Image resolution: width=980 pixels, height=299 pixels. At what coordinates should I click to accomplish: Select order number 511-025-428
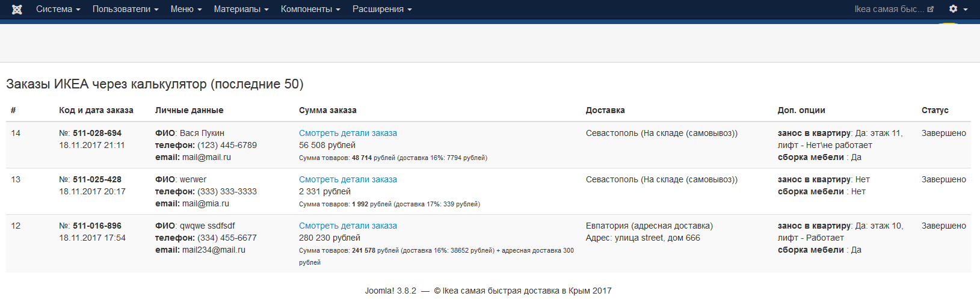(x=97, y=179)
